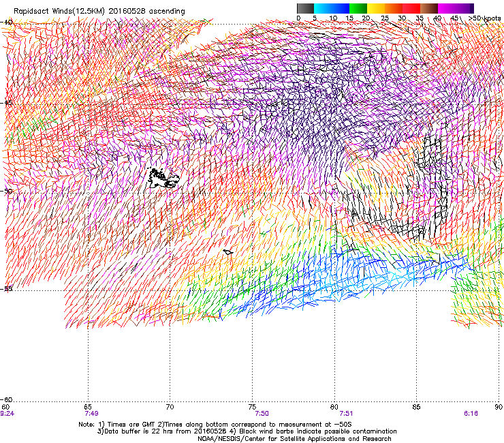Select the NOAA/NESDIS credit line
Viewport: 504px width, 443px height.
pos(294,439)
